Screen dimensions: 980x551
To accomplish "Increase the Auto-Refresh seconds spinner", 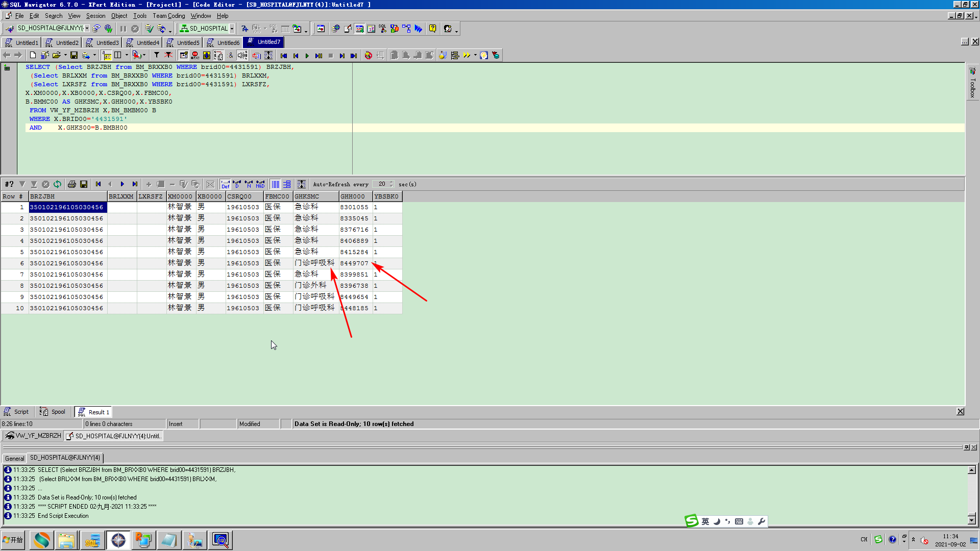I will tap(391, 182).
